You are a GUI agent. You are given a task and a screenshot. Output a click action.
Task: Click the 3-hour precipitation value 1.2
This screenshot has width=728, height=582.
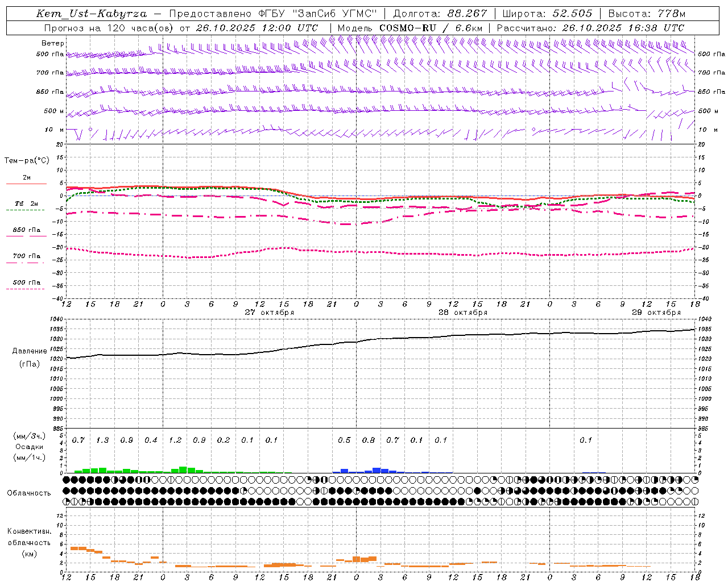click(175, 440)
